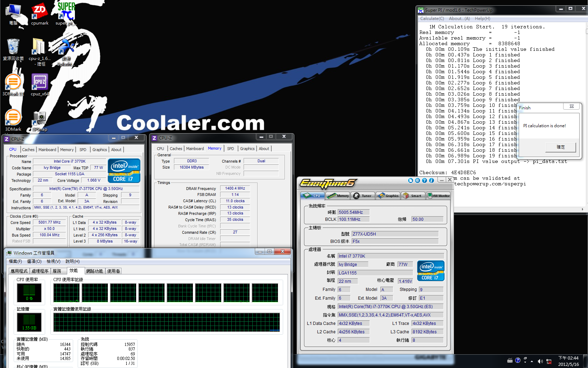The width and height of the screenshot is (588, 368).
Task: Open 檔案(F) menu in Task Manager
Action: tap(15, 261)
